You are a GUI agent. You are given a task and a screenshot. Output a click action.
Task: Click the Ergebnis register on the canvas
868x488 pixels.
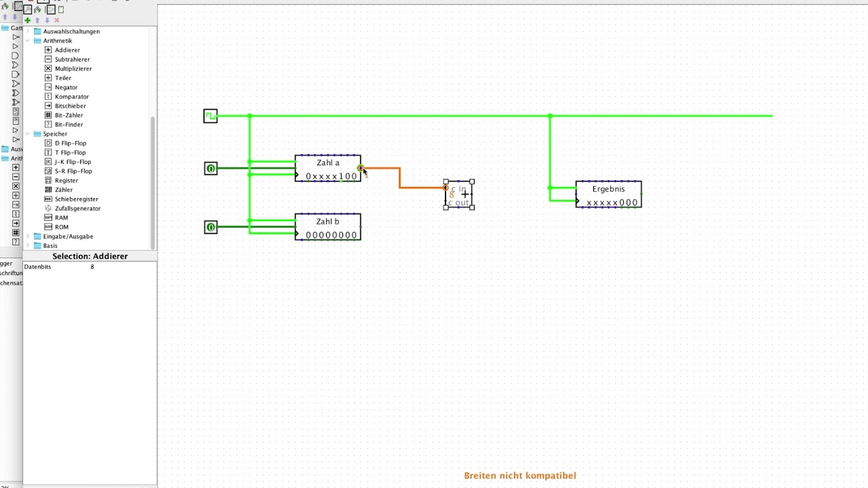tap(608, 195)
